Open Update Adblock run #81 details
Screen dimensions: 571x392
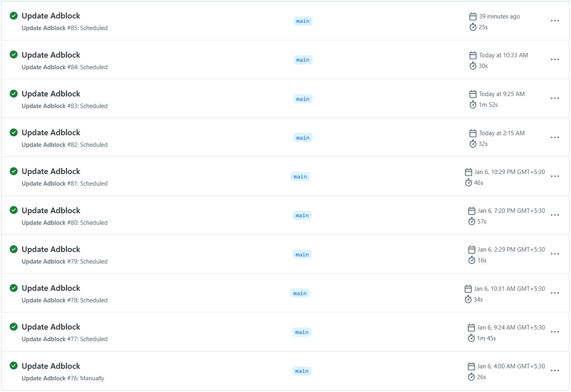coord(51,171)
